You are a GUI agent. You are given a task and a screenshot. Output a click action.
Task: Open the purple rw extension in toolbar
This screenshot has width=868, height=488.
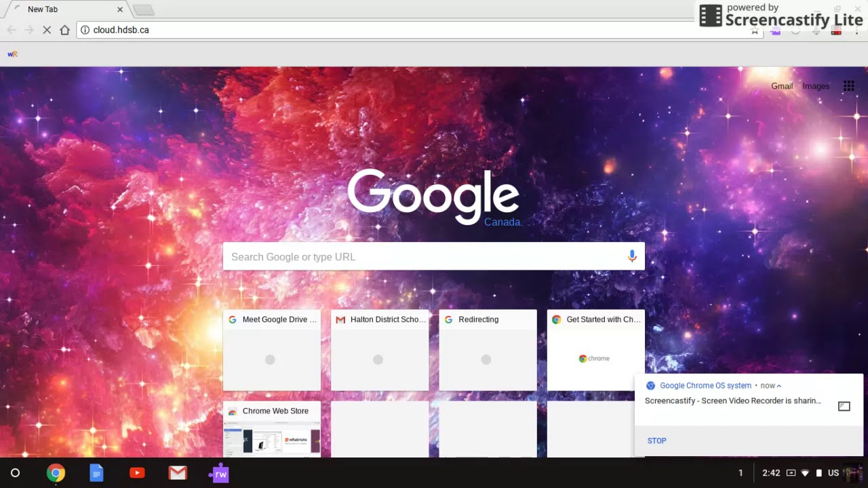point(775,30)
